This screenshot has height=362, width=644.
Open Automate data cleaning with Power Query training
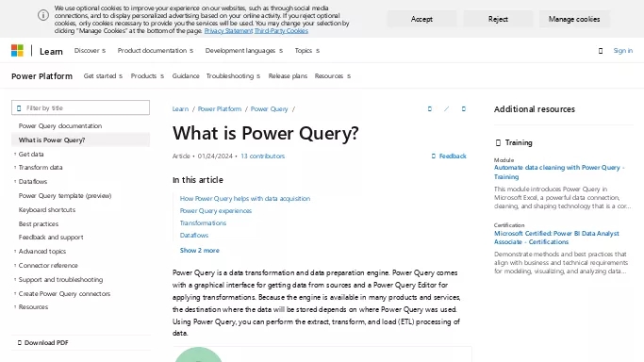(x=559, y=172)
